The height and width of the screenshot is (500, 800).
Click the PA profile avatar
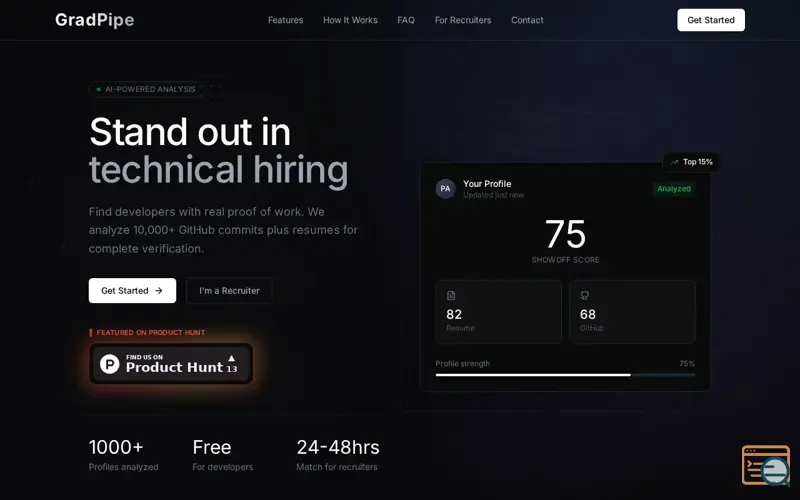coord(445,188)
